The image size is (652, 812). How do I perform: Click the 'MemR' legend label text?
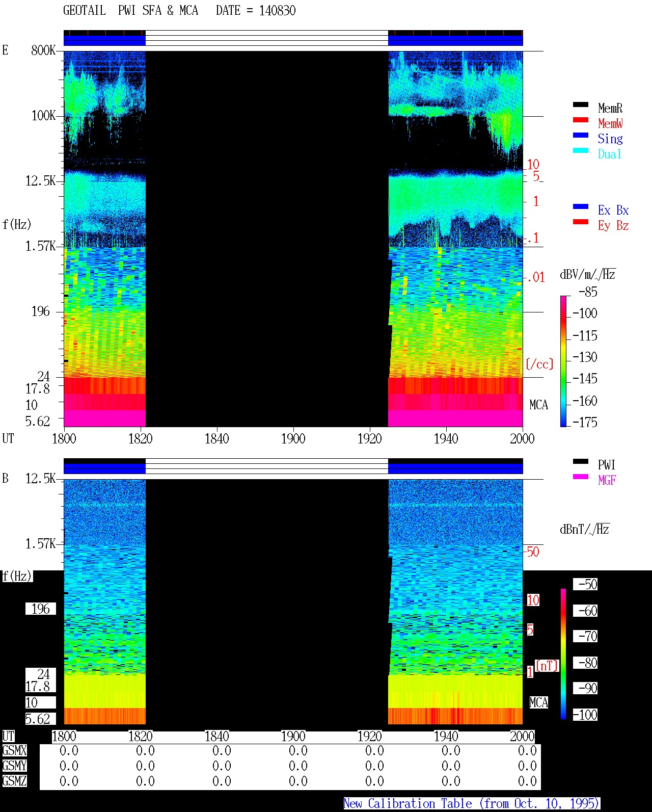pyautogui.click(x=610, y=108)
